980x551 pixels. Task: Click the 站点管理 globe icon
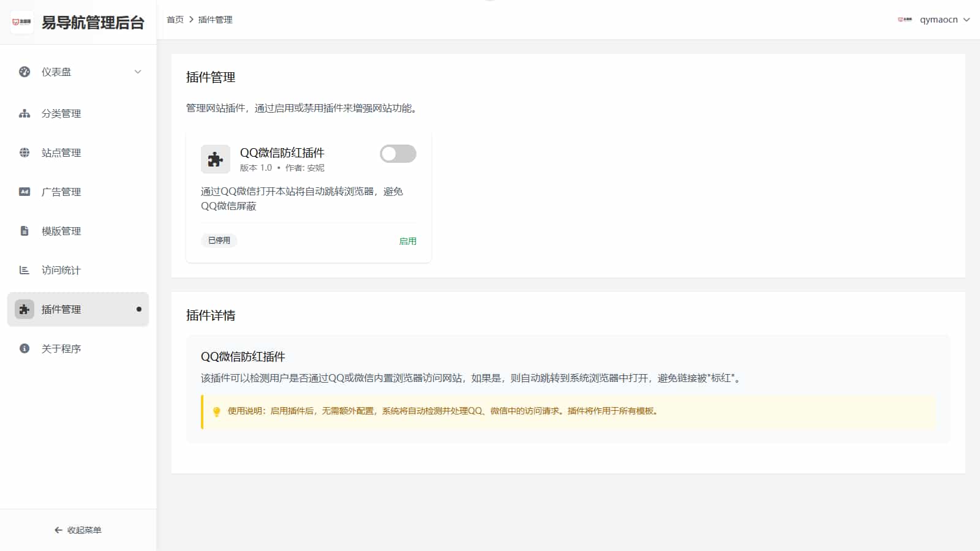point(24,152)
